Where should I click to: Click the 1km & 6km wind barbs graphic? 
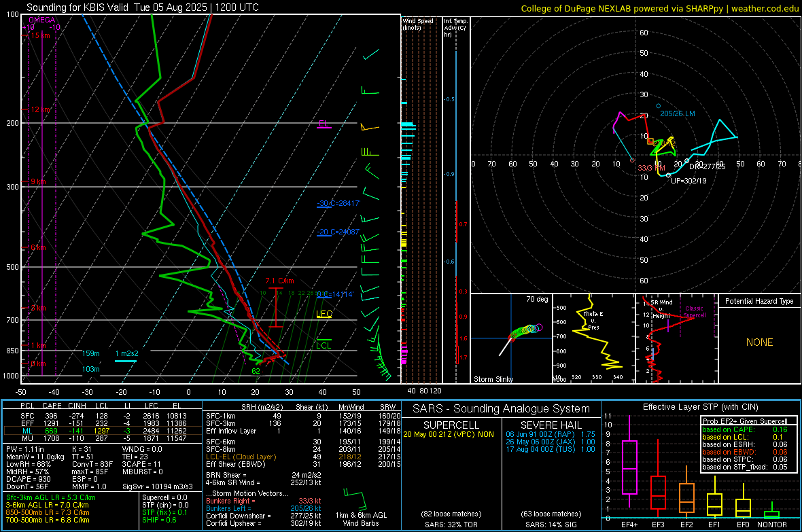click(x=355, y=498)
